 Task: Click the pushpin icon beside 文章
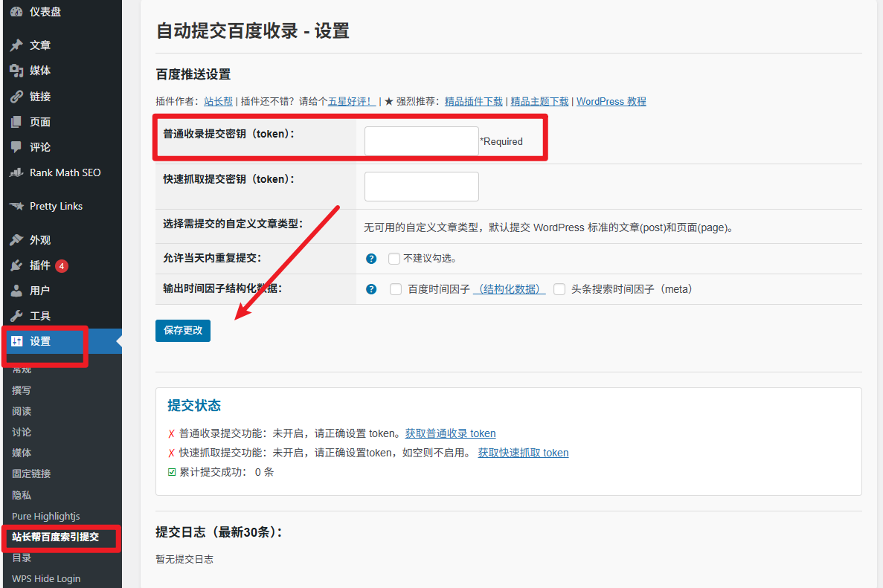[16, 45]
